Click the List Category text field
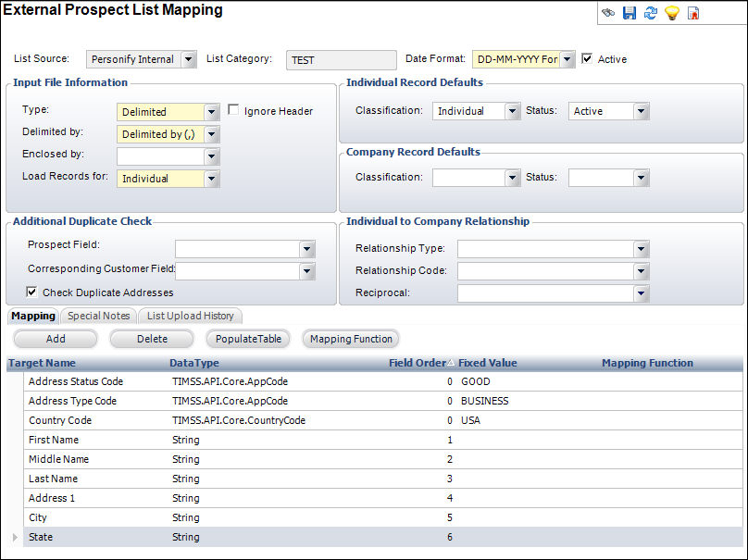This screenshot has height=560, width=748. [x=341, y=59]
